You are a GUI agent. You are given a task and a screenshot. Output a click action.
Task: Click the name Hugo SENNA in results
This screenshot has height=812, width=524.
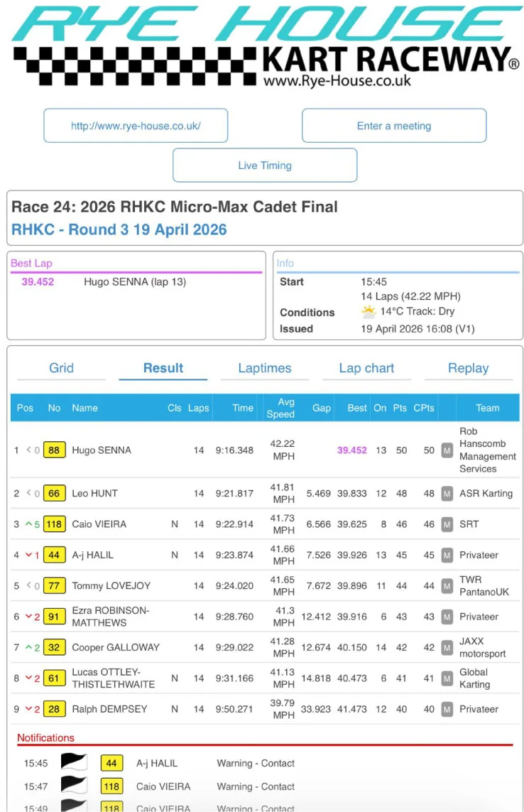(x=102, y=450)
